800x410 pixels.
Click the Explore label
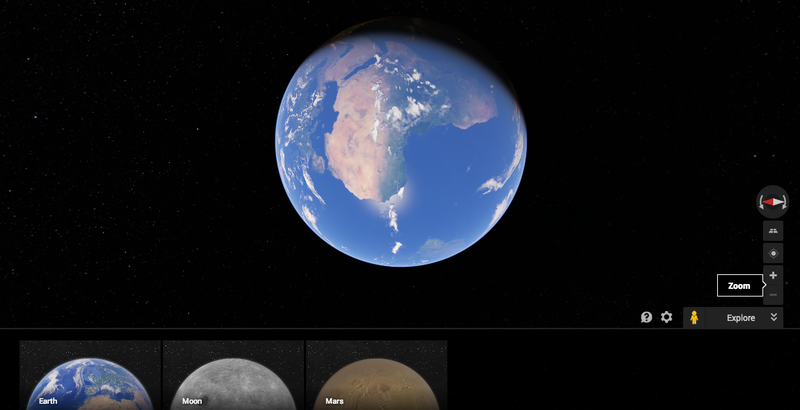[x=740, y=318]
